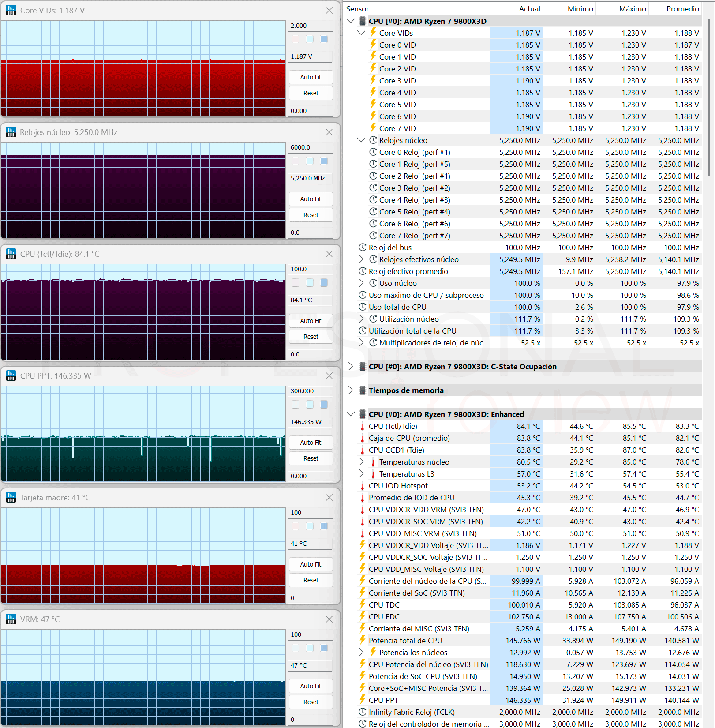This screenshot has width=715, height=728.
Task: Toggle the middle checkbox in Relojes núcleo graph
Action: tap(310, 161)
